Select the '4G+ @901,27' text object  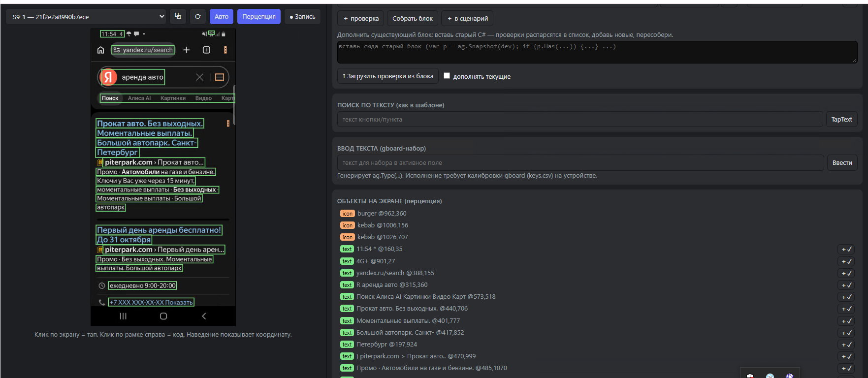(367, 261)
